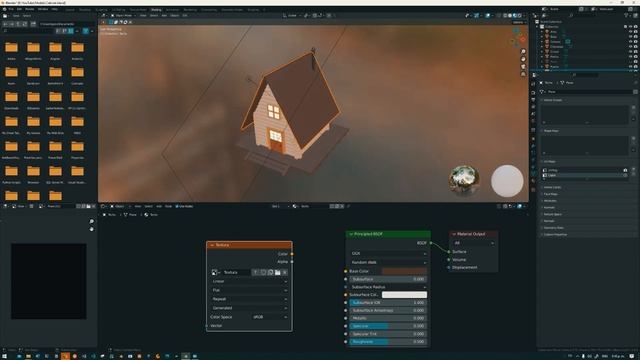Click the Base Color swatch in Principled BSDF

click(404, 271)
